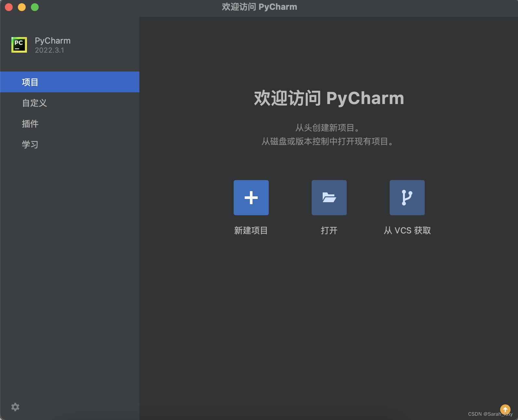518x420 pixels.
Task: Click the 新建项目 label
Action: 251,230
